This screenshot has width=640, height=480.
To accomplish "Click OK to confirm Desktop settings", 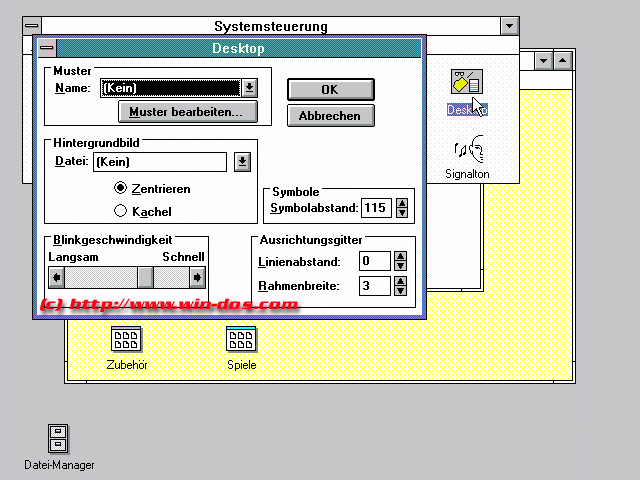I will [330, 89].
